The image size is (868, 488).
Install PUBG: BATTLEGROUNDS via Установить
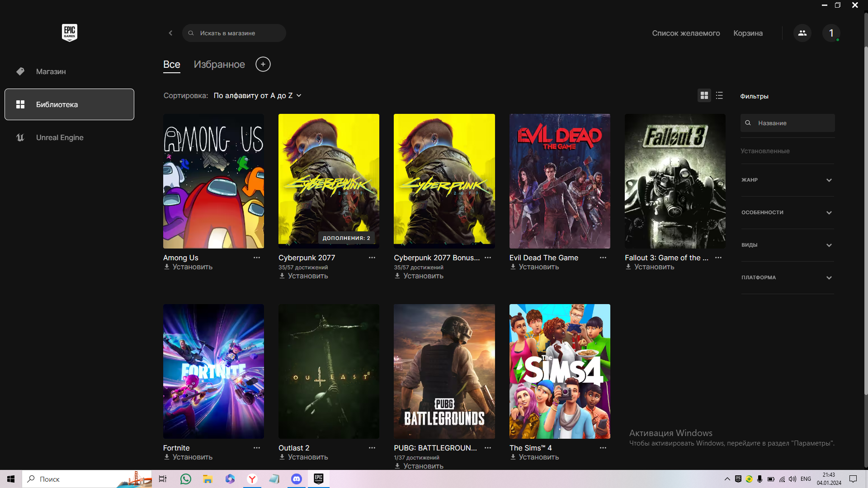(x=419, y=466)
